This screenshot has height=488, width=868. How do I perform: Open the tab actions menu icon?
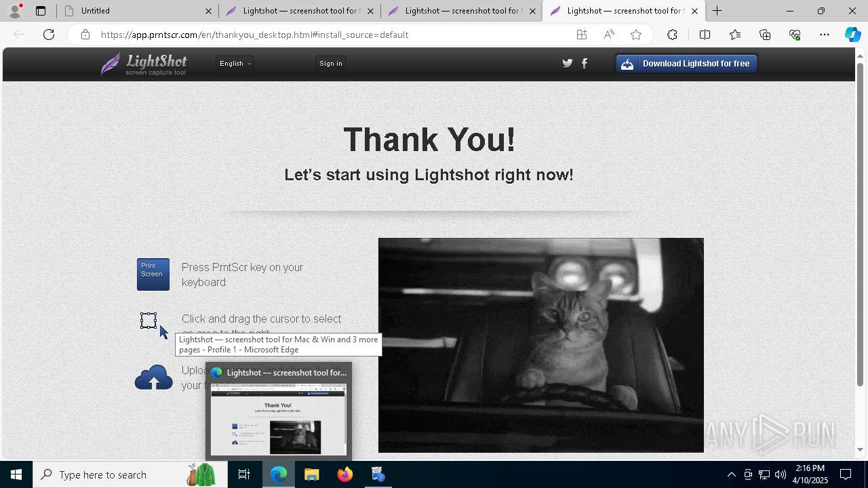click(x=41, y=11)
